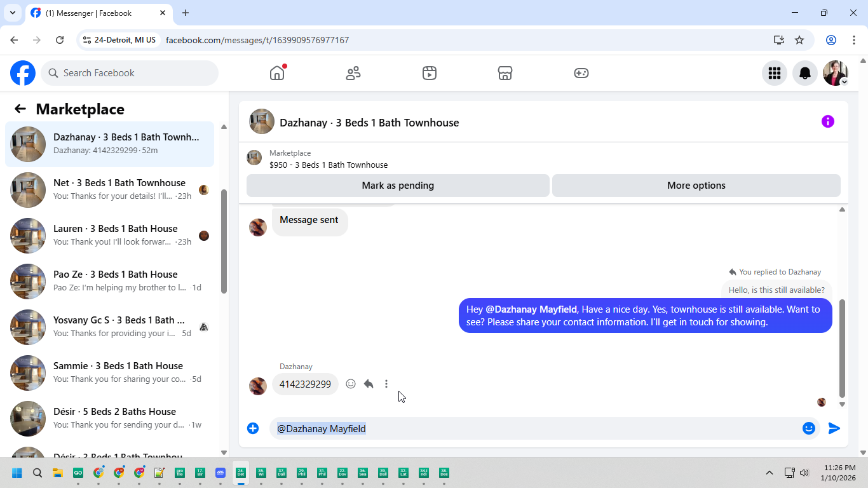This screenshot has height=488, width=868.
Task: Click the More options button
Action: pyautogui.click(x=696, y=186)
